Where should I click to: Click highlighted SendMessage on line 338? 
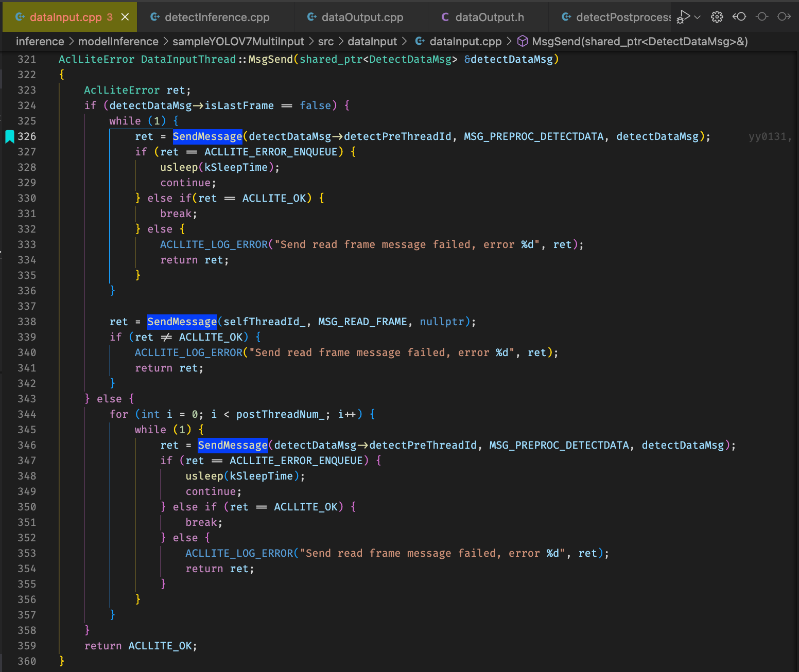pos(182,322)
